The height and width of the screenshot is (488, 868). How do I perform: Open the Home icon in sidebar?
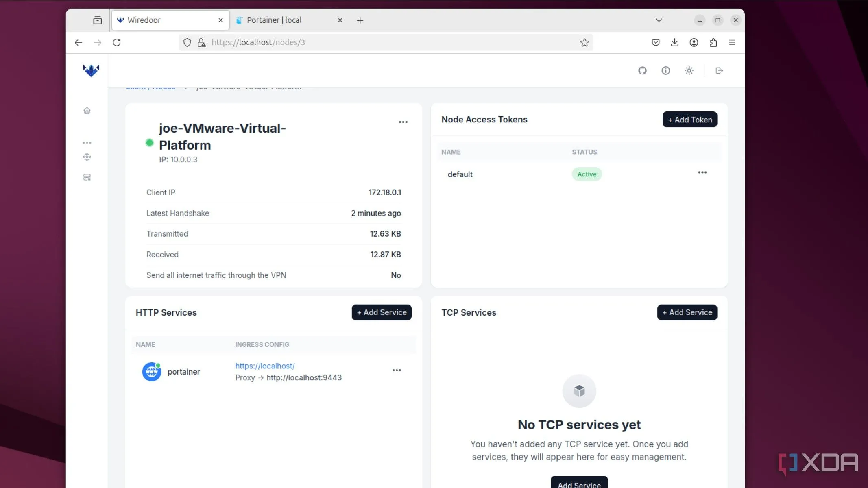87,110
